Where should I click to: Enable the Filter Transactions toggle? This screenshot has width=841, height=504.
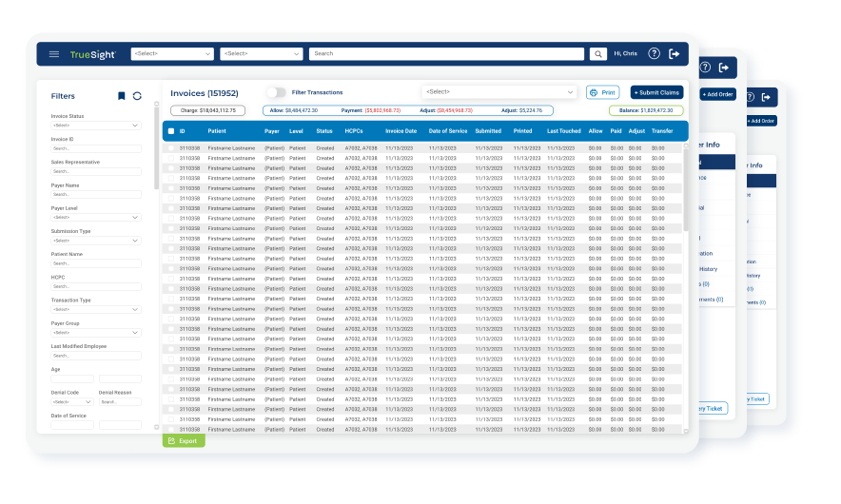[x=275, y=92]
